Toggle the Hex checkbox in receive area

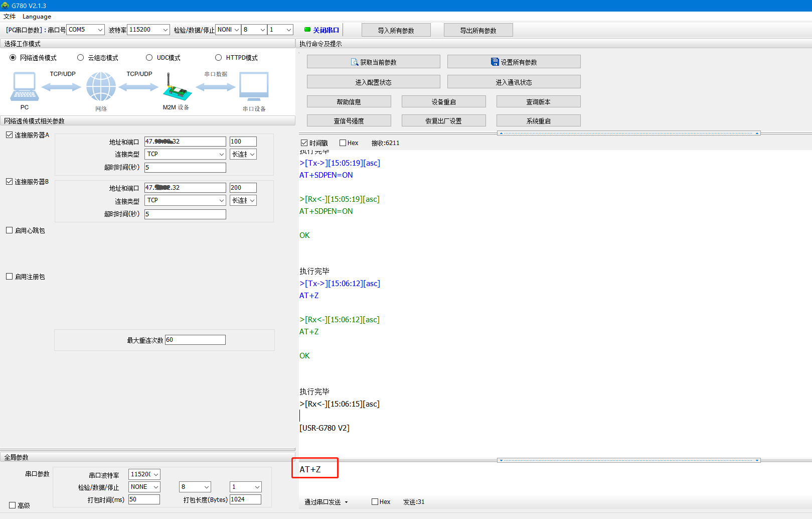pos(343,143)
